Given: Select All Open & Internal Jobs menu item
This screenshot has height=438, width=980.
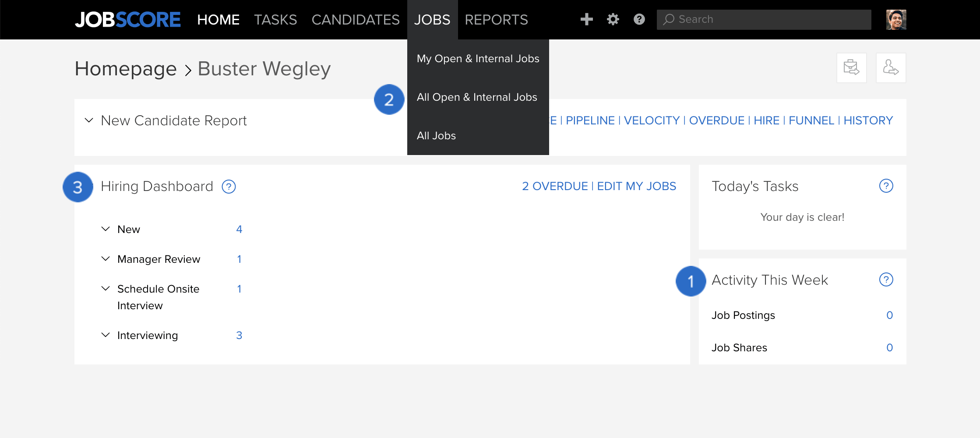Looking at the screenshot, I should click(478, 97).
